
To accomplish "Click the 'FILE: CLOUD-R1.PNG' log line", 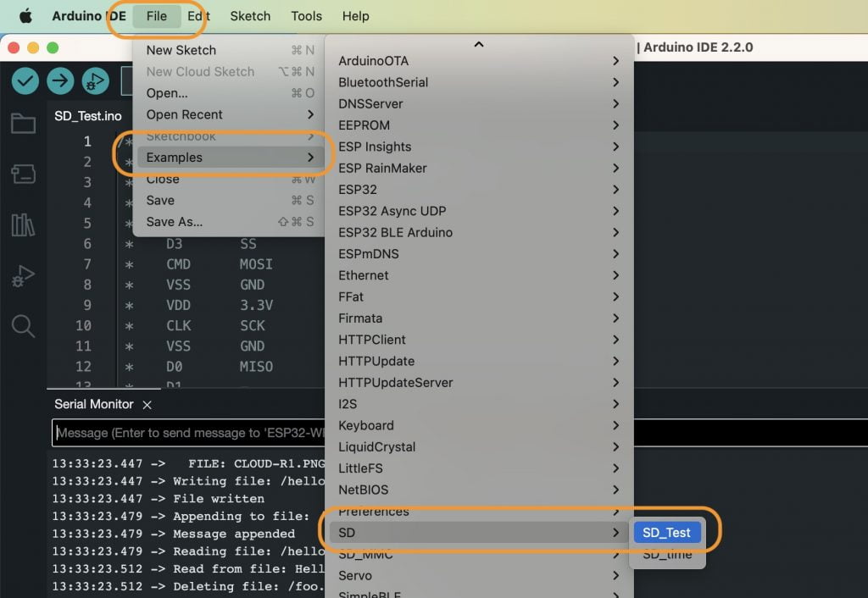I will [188, 463].
